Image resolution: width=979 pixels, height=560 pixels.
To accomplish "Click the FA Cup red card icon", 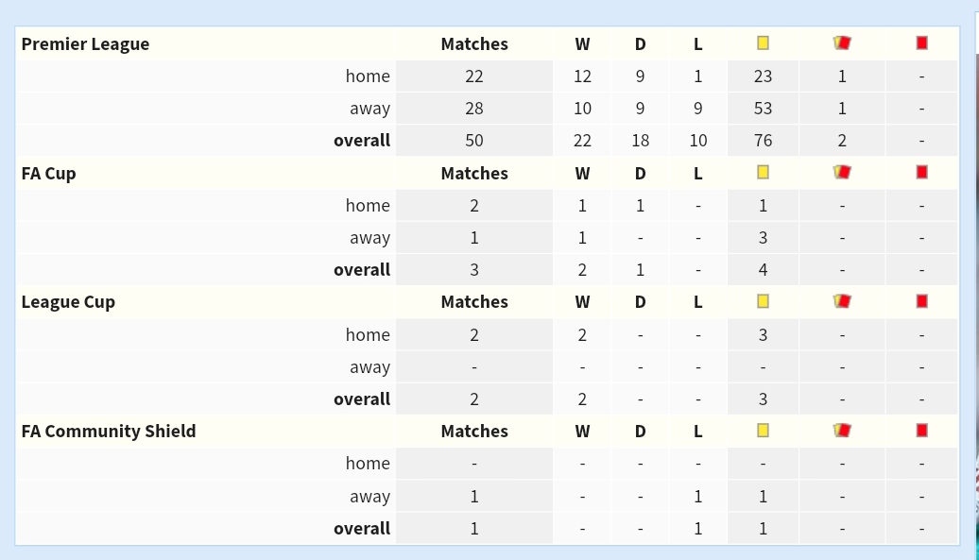I will coord(921,172).
